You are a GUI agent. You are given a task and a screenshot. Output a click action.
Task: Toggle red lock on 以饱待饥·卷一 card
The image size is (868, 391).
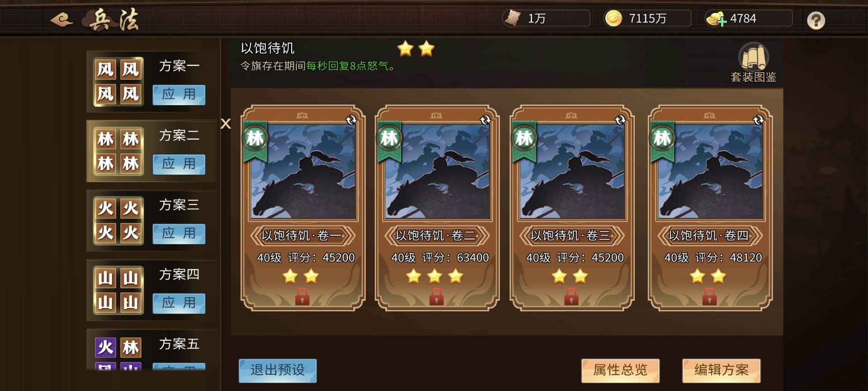(302, 296)
